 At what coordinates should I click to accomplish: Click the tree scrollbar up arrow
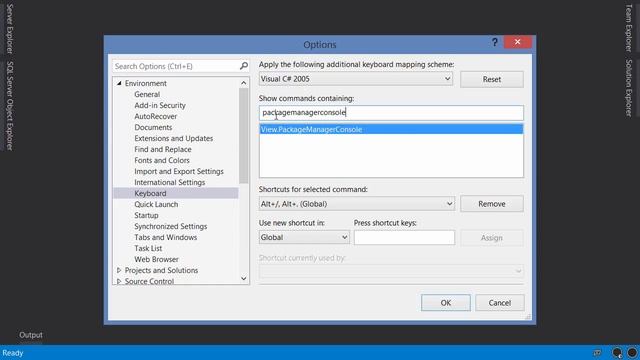pos(244,83)
